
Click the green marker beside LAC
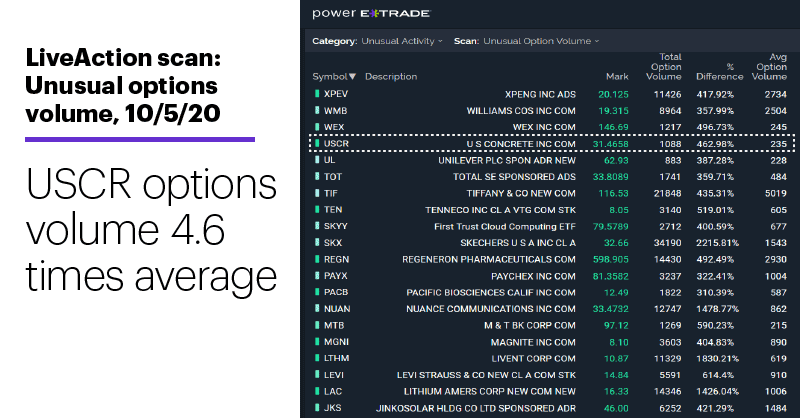point(317,391)
